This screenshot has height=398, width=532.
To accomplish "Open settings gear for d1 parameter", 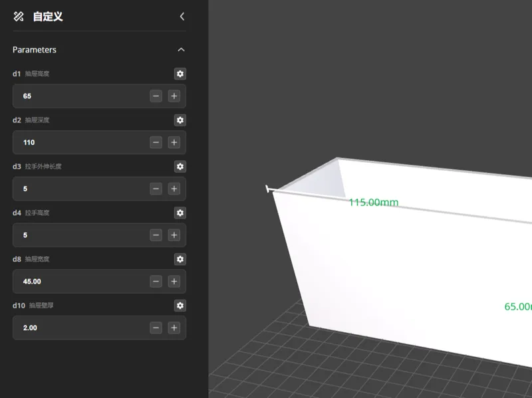I will (x=180, y=74).
